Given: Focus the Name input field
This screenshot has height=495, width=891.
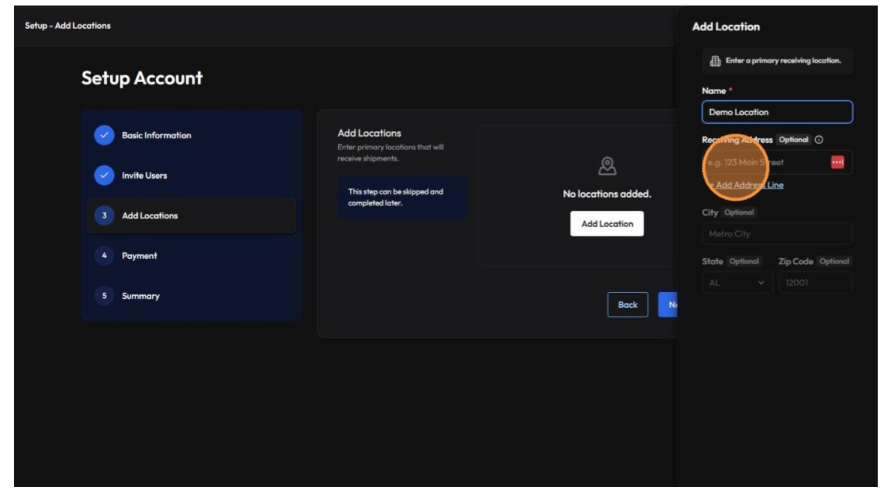Looking at the screenshot, I should point(777,112).
